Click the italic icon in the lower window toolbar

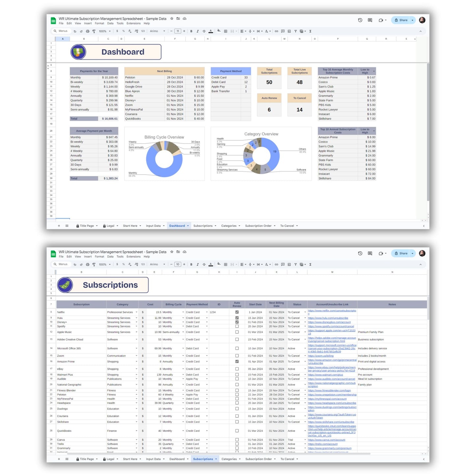pos(198,265)
